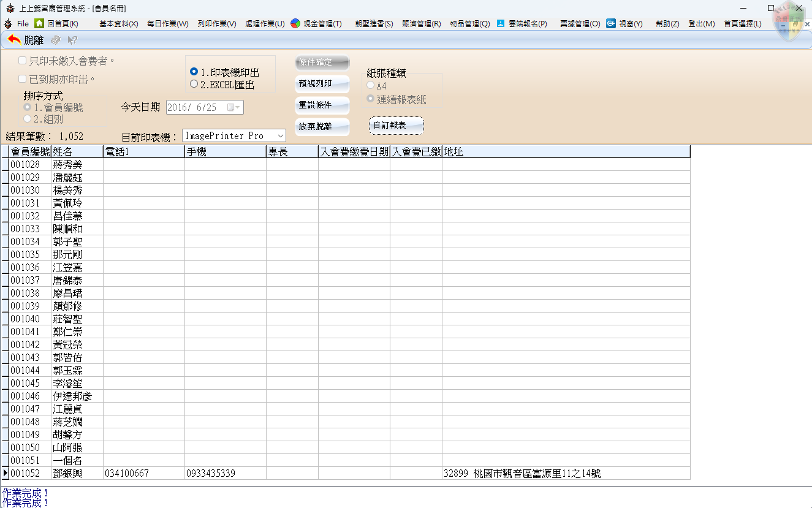812x508 pixels.
Task: Open the 基本資料(X) menu
Action: [x=118, y=24]
